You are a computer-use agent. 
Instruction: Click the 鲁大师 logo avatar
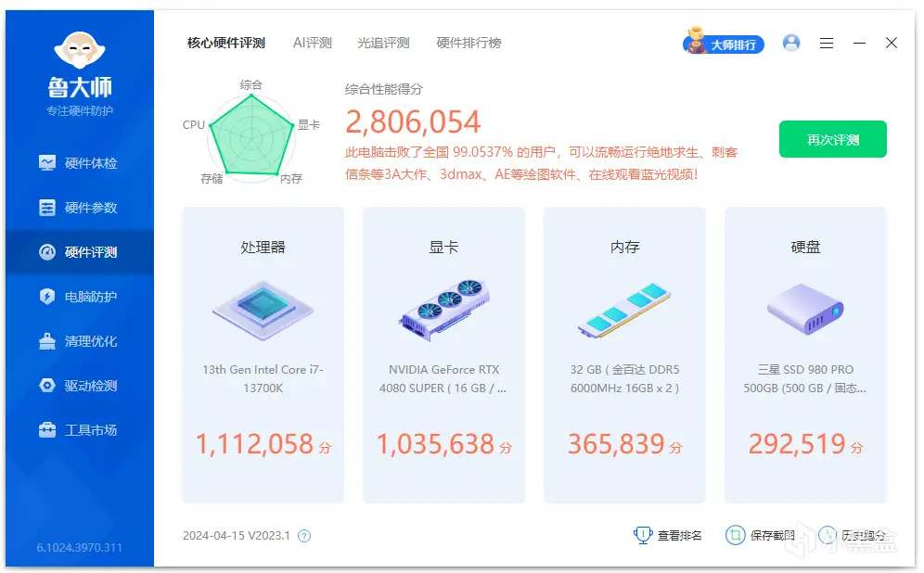80,51
